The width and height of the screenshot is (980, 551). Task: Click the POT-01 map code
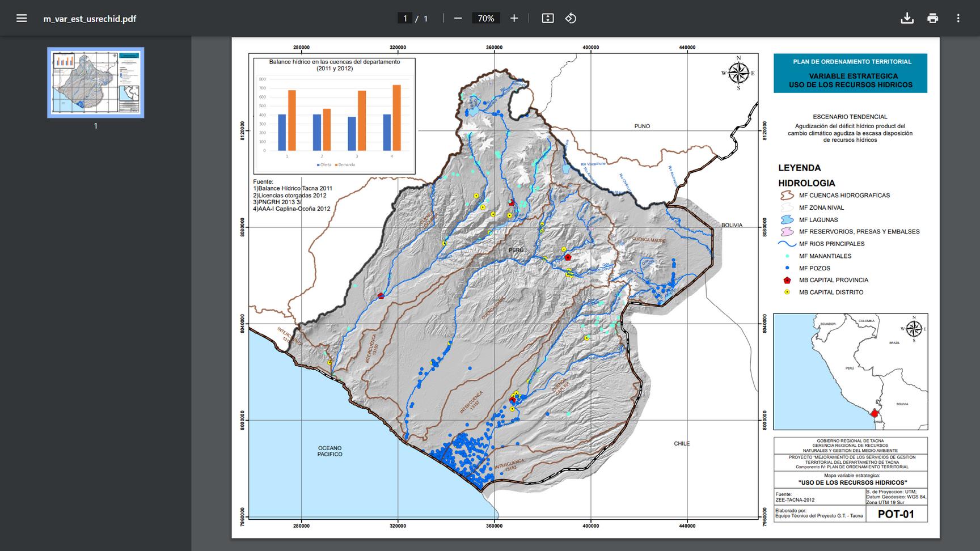(x=896, y=514)
